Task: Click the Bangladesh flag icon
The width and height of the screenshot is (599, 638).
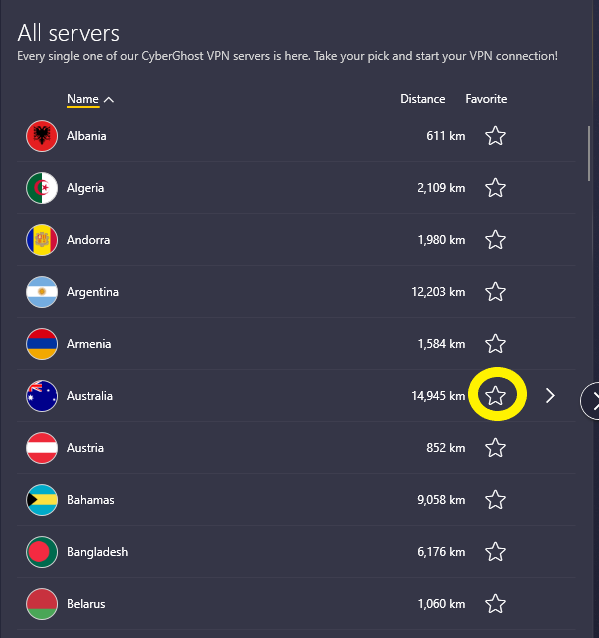Action: (x=42, y=552)
